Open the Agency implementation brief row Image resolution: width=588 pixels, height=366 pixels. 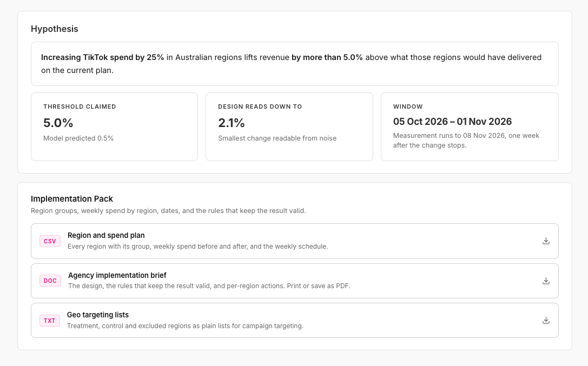tap(295, 281)
